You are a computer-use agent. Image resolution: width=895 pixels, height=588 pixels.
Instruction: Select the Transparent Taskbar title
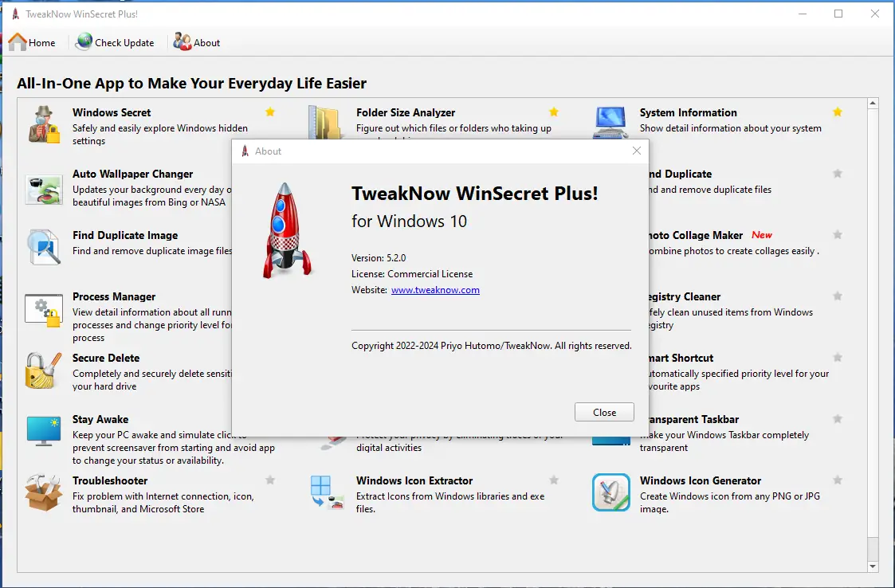tap(694, 419)
